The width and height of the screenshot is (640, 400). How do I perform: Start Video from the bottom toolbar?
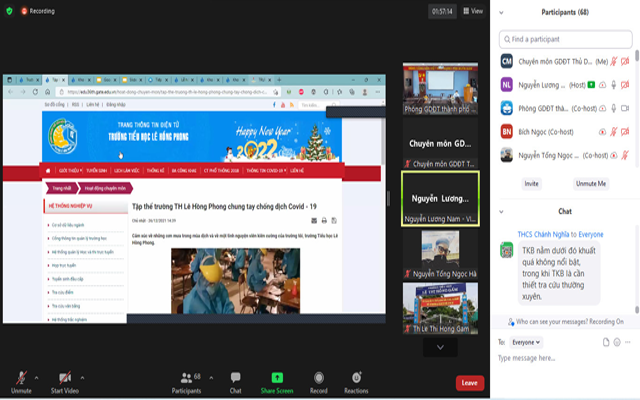64,382
